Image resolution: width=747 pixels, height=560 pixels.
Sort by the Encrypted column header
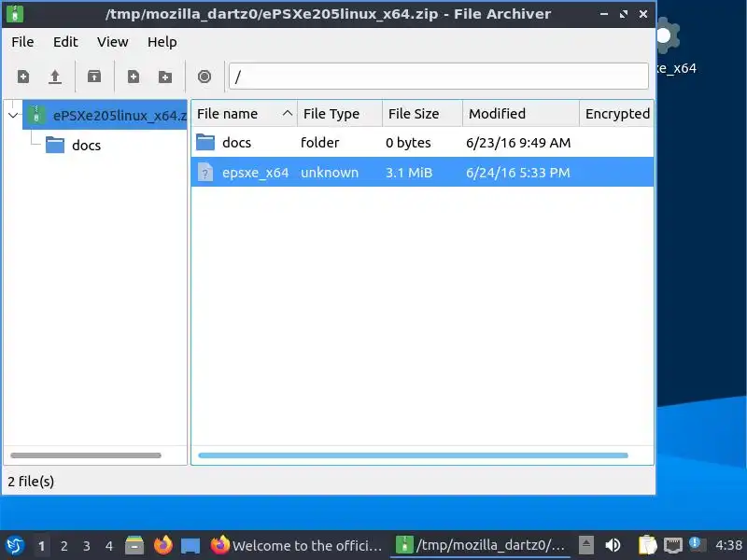pos(616,114)
